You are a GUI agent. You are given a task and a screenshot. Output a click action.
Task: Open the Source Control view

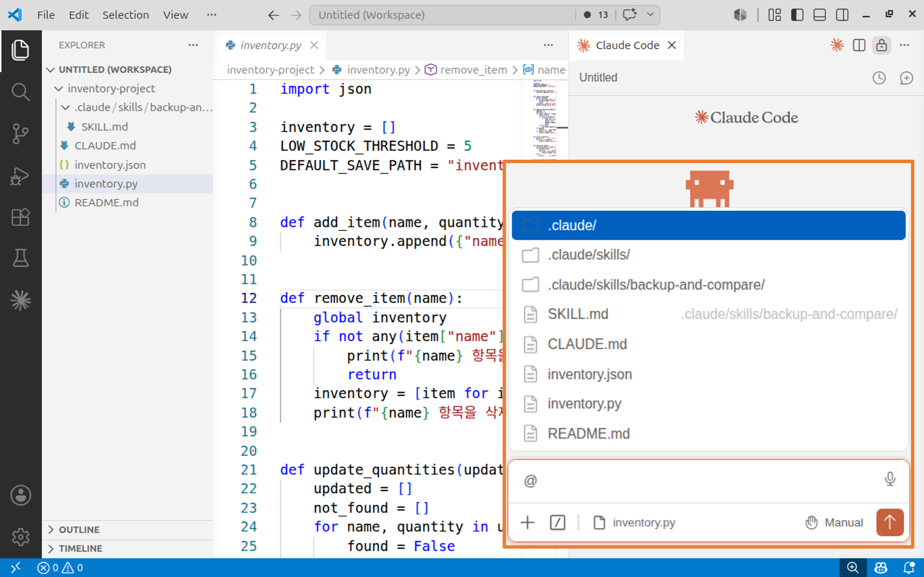(20, 134)
